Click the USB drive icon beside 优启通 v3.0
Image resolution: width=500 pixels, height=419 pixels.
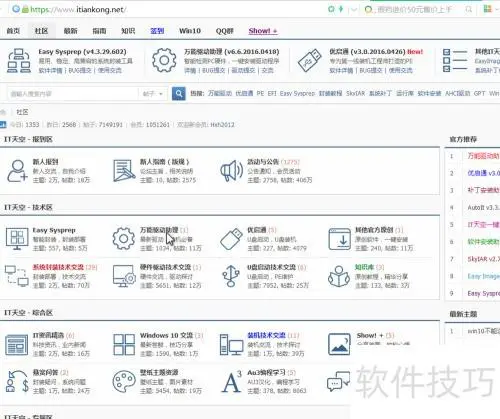pos(310,60)
